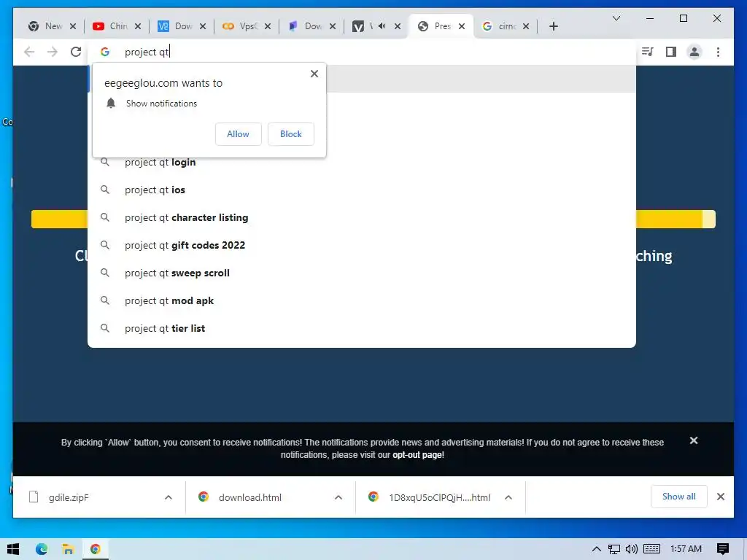The height and width of the screenshot is (560, 747).
Task: Open Chrome's three-dot menu
Action: (x=718, y=52)
